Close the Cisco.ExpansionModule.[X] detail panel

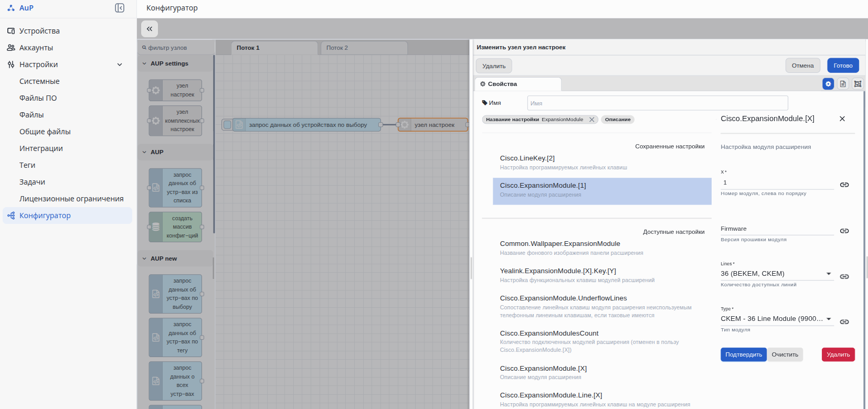[x=842, y=119]
